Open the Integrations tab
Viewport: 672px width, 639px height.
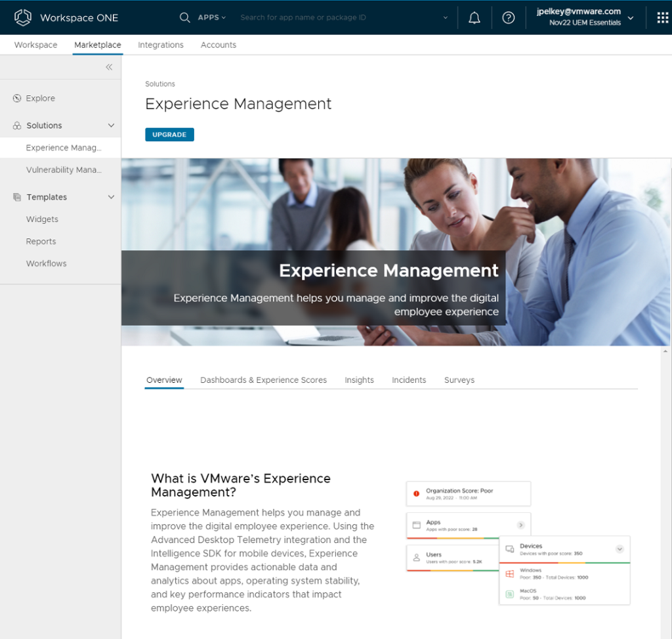[161, 45]
